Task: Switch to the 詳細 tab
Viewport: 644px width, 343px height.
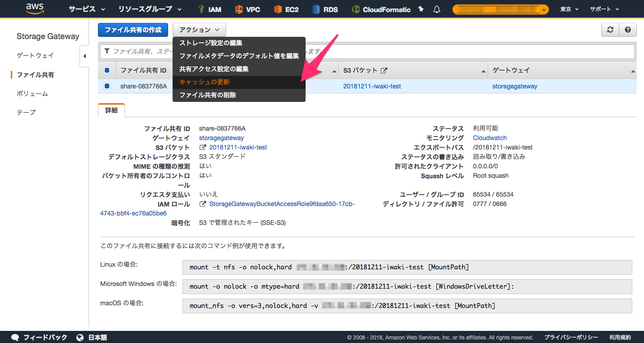Action: [x=111, y=110]
